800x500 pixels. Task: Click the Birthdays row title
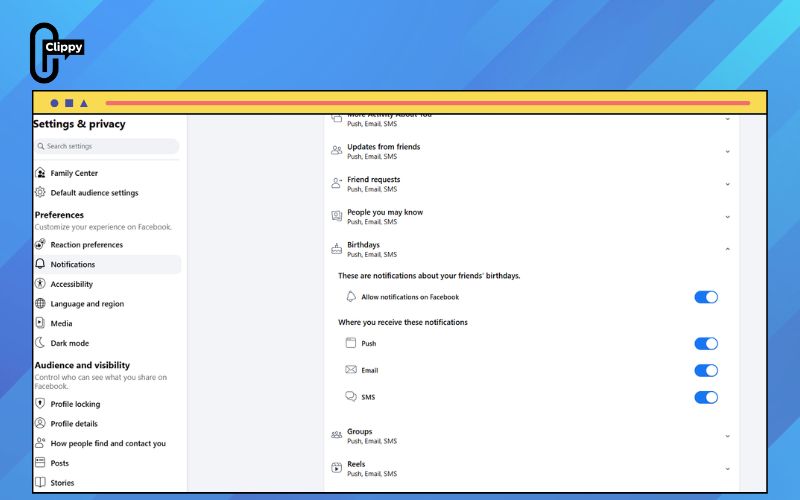pos(363,245)
